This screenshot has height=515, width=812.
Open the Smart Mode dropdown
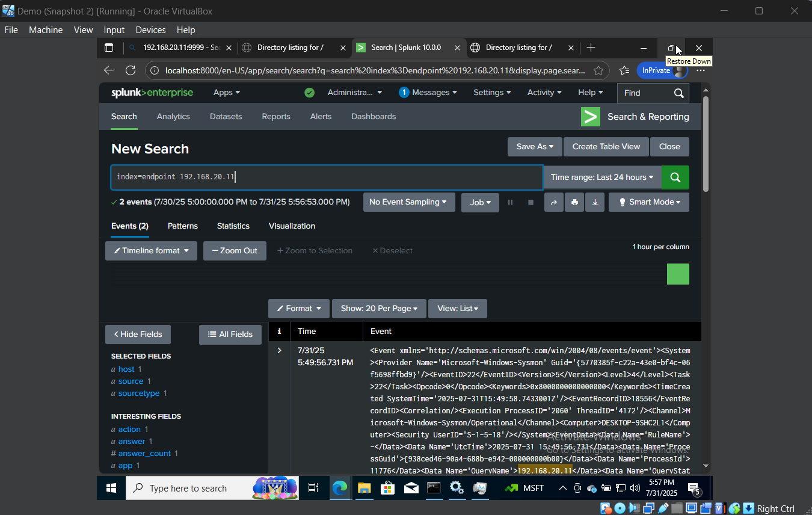click(x=648, y=202)
